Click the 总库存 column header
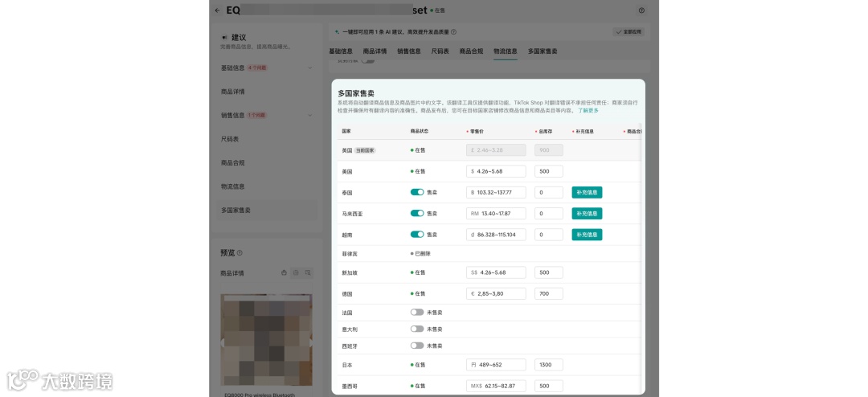The image size is (868, 397). [543, 131]
